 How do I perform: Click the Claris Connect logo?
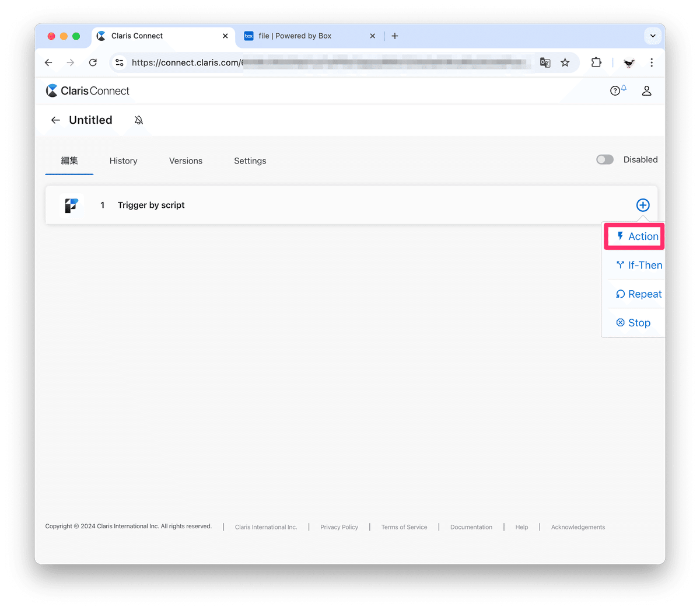(86, 90)
